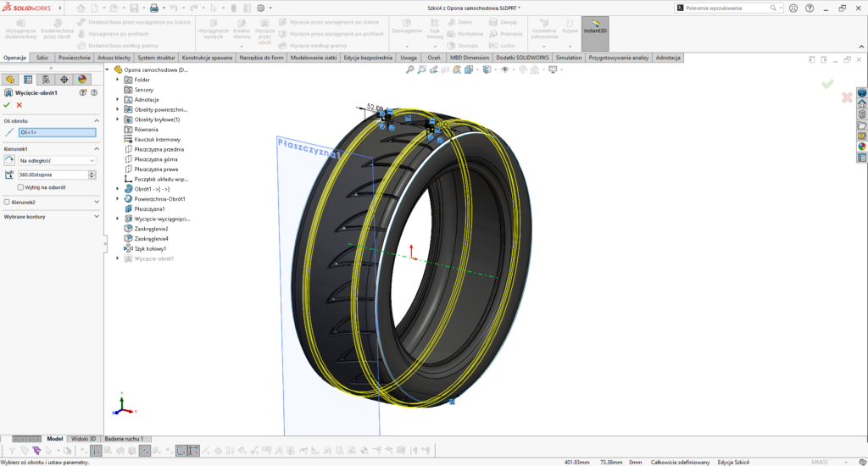Image resolution: width=868 pixels, height=466 pixels.
Task: Expand the Wybrane kontury section
Action: (97, 216)
